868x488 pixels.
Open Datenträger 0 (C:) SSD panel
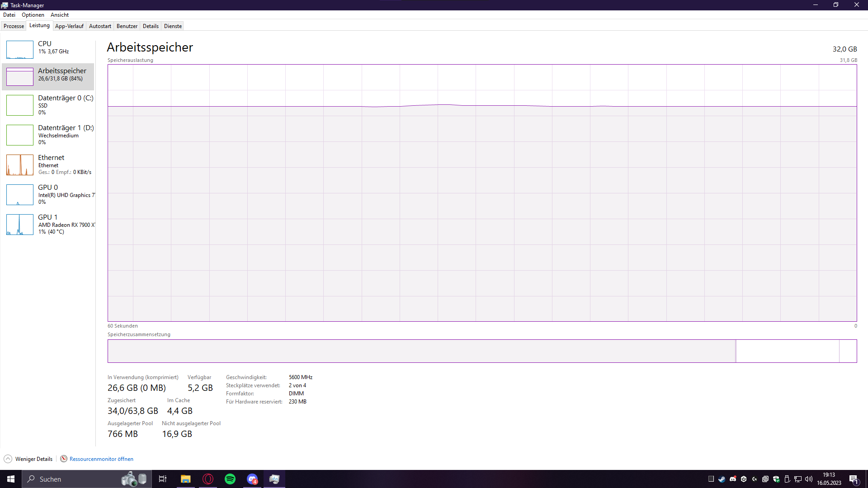pos(50,105)
